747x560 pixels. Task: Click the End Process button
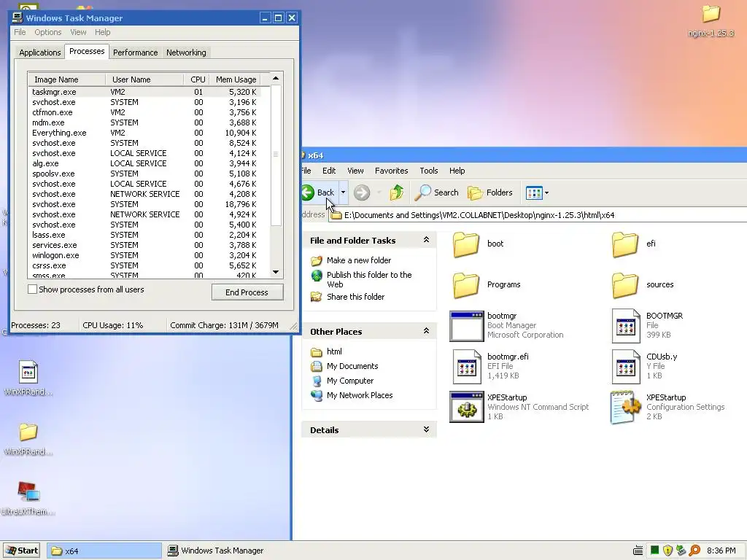247,292
